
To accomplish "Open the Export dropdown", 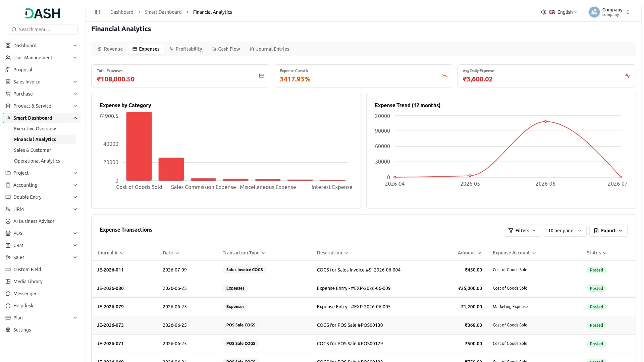I will [x=608, y=231].
